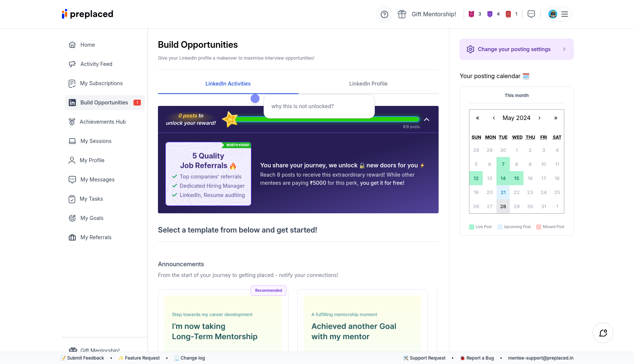The width and height of the screenshot is (634, 364).
Task: Go to next month in calendar
Action: coord(539,118)
